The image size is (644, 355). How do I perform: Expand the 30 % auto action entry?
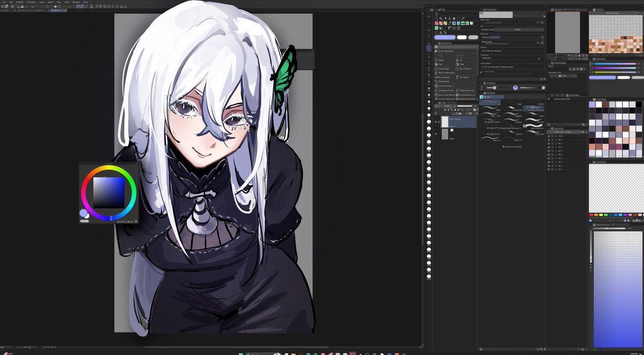(556, 162)
